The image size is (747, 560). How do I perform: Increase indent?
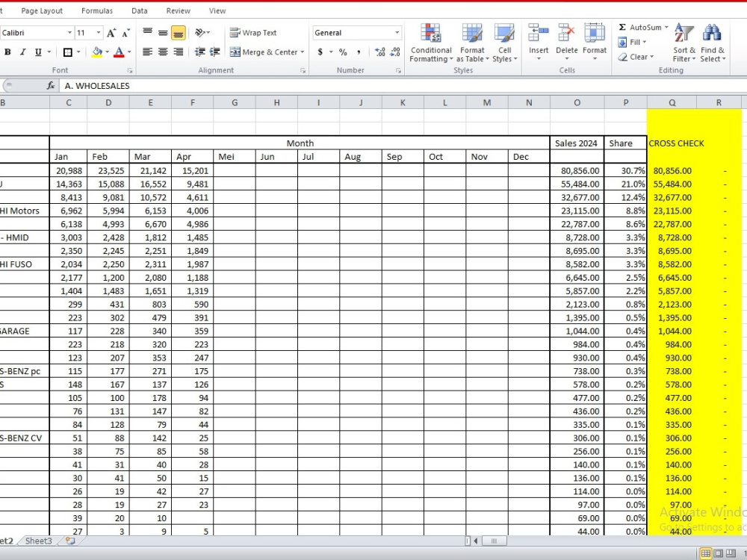pos(215,52)
